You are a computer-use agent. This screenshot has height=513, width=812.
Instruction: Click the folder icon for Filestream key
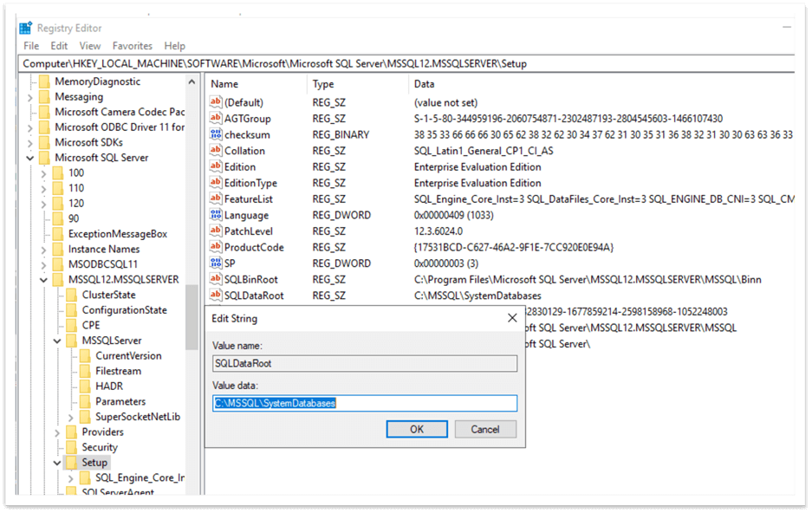coord(85,371)
